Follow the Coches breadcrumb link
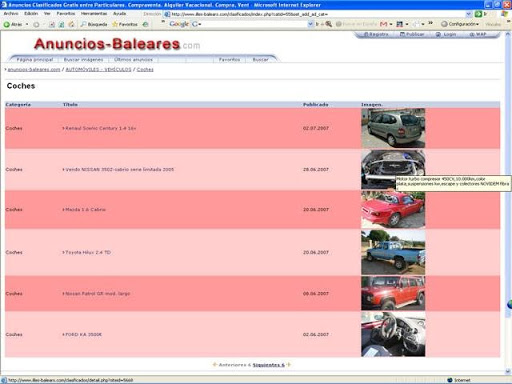 (145, 69)
